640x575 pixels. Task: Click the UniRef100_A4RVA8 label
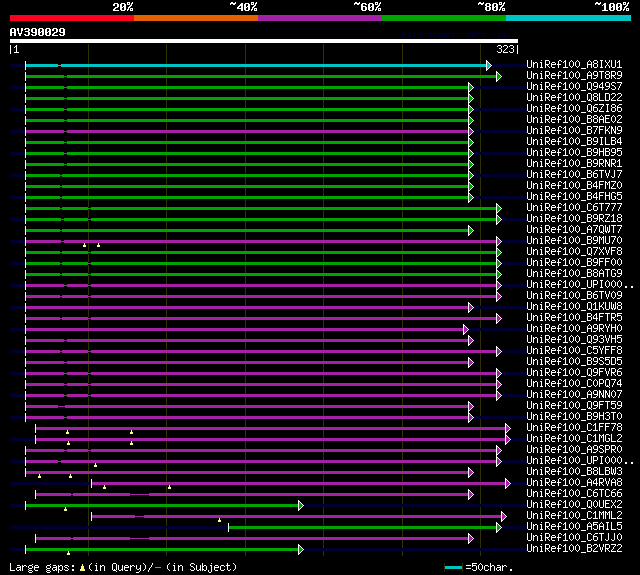(x=574, y=483)
